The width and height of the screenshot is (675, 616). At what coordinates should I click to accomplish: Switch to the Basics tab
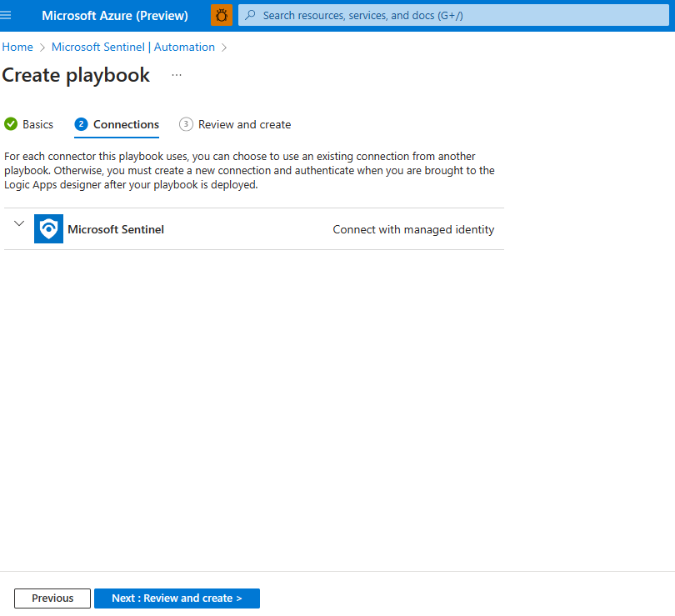(x=35, y=123)
